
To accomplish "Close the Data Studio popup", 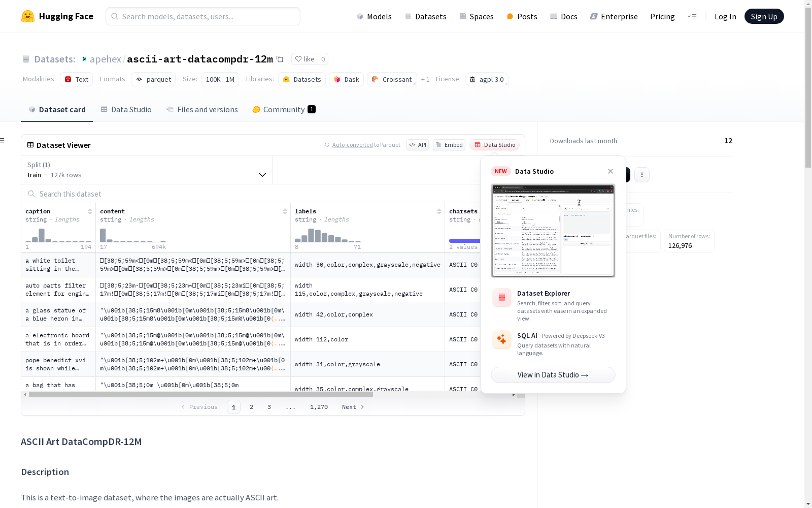I will [611, 171].
